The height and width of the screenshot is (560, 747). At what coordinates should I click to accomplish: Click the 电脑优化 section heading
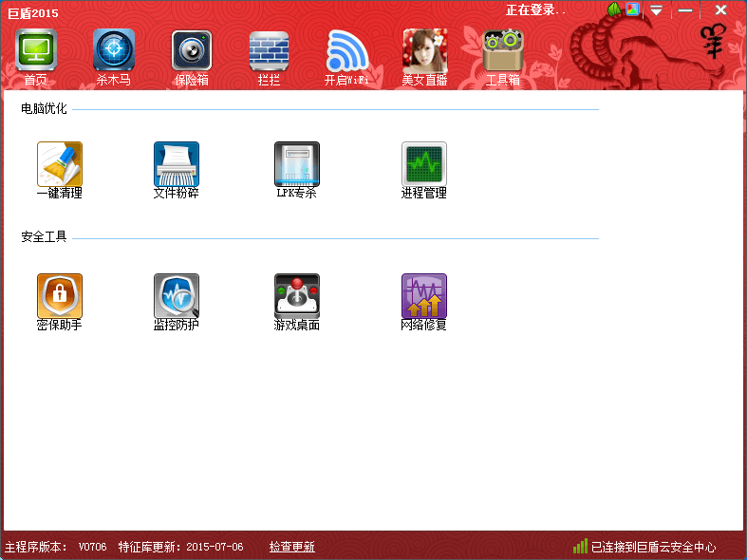[44, 108]
